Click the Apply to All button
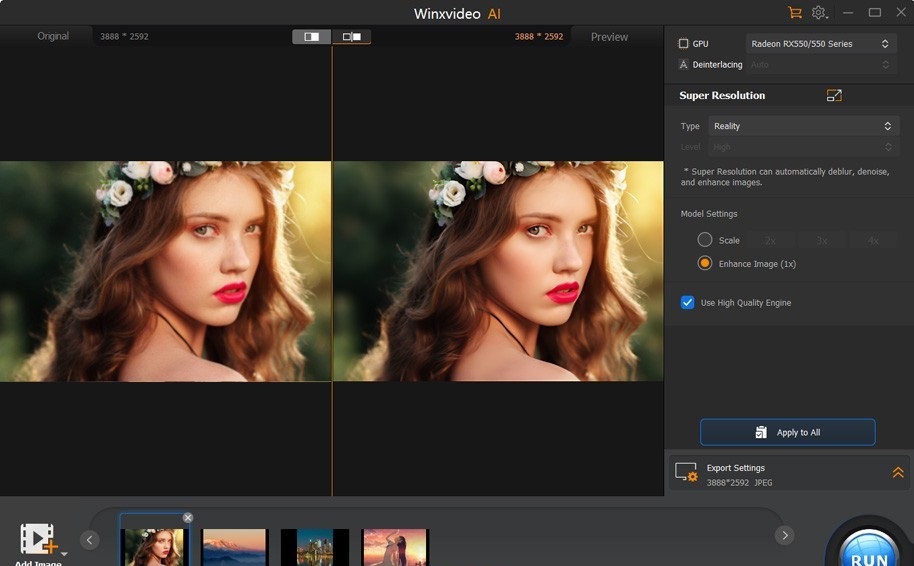Screen dimensions: 914x566 [787, 432]
